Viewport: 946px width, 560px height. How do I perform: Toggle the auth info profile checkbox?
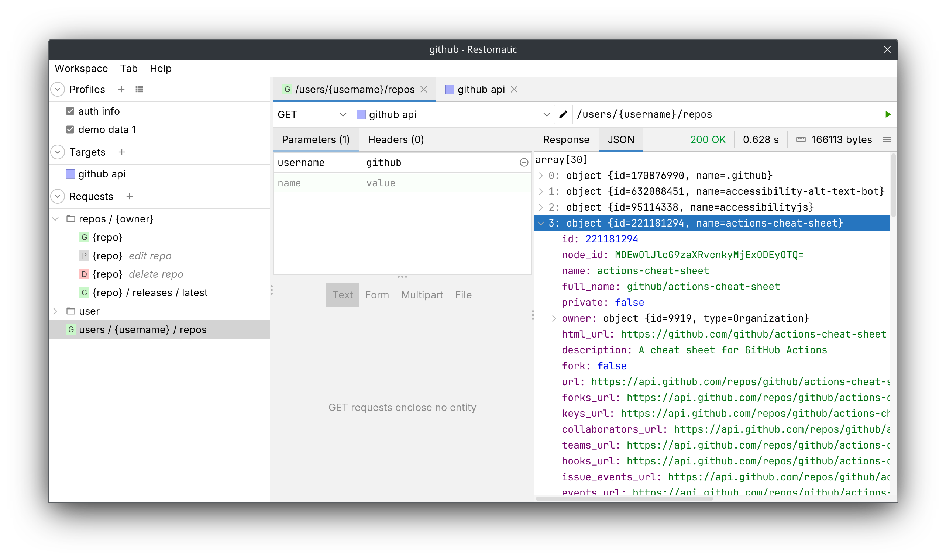click(x=71, y=111)
